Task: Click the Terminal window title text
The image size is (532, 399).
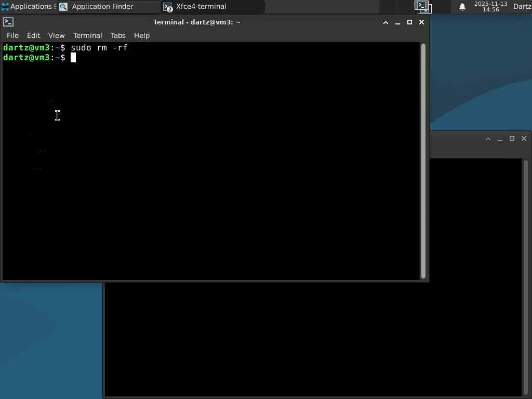Action: point(196,22)
